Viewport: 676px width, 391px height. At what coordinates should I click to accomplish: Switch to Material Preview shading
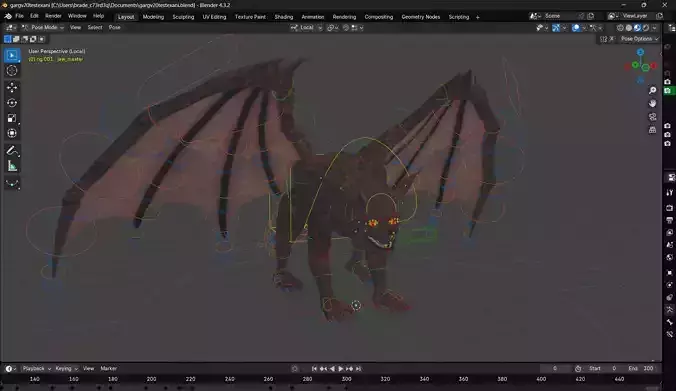[637, 28]
